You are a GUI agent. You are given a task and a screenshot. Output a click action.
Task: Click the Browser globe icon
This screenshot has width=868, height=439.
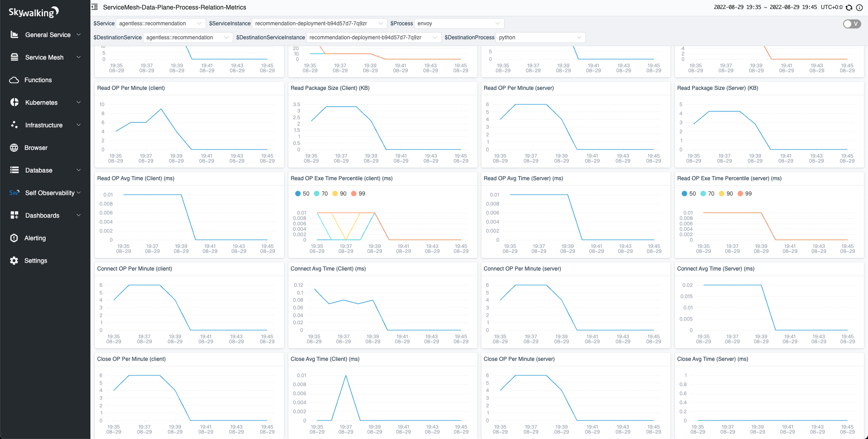(14, 148)
